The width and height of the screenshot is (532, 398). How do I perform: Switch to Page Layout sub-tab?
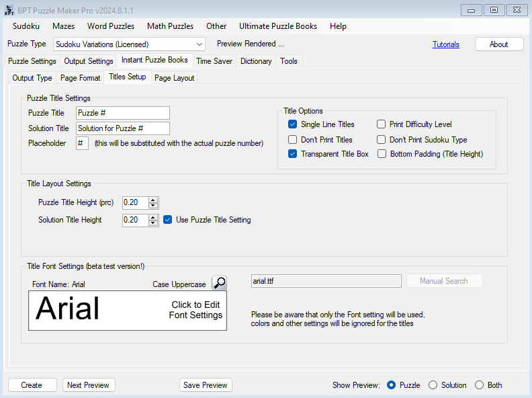point(175,78)
